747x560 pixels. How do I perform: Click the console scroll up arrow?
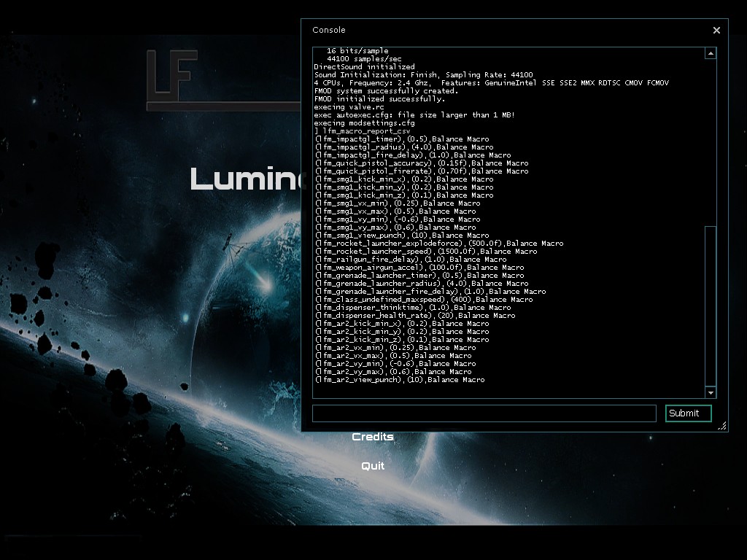[711, 53]
